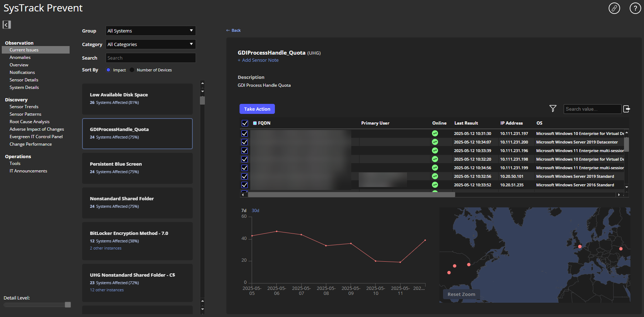This screenshot has height=317, width=644.
Task: Open the help question mark icon
Action: tap(635, 8)
